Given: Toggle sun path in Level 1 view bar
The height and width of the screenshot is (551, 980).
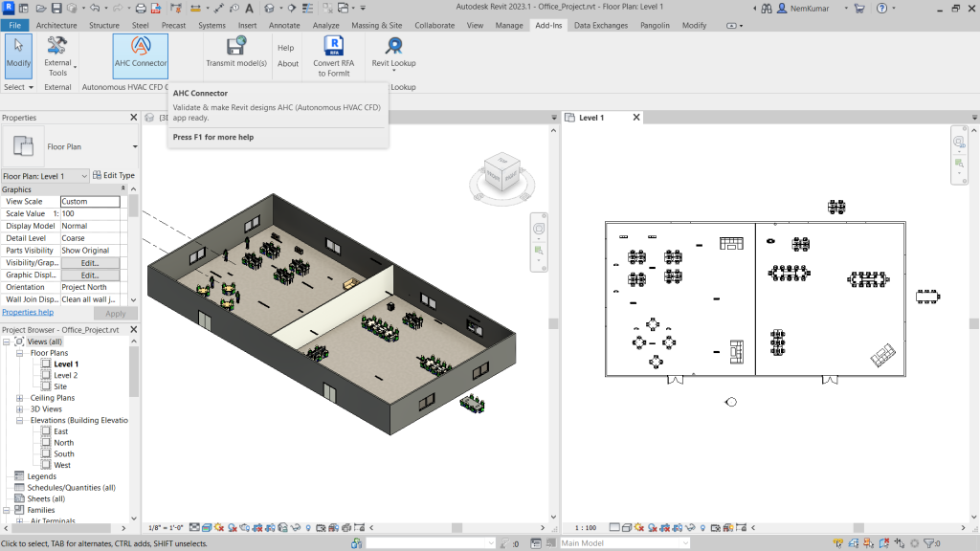Looking at the screenshot, I should point(638,527).
